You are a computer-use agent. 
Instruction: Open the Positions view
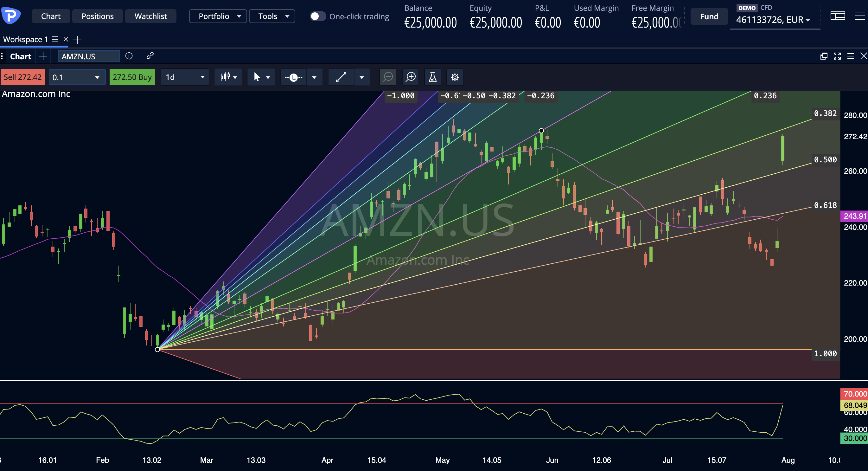97,16
